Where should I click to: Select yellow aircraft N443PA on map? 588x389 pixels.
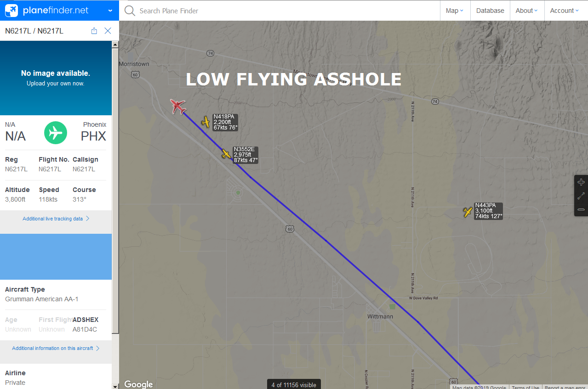click(x=468, y=212)
